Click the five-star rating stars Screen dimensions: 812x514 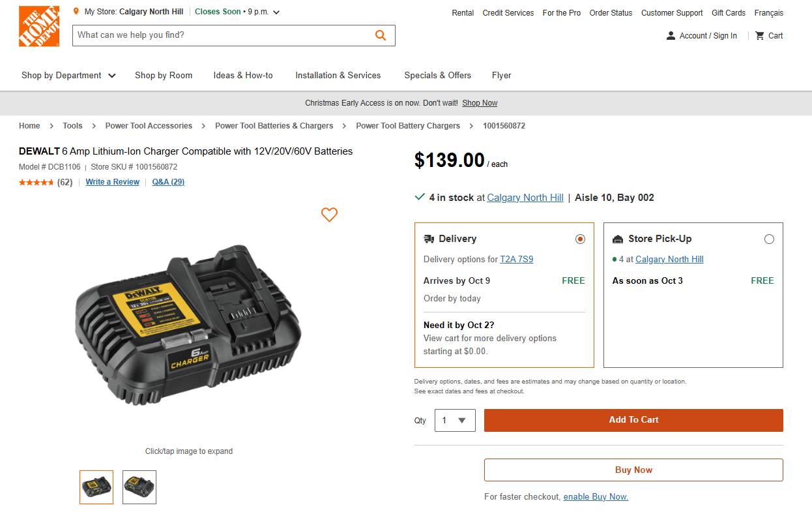click(36, 182)
